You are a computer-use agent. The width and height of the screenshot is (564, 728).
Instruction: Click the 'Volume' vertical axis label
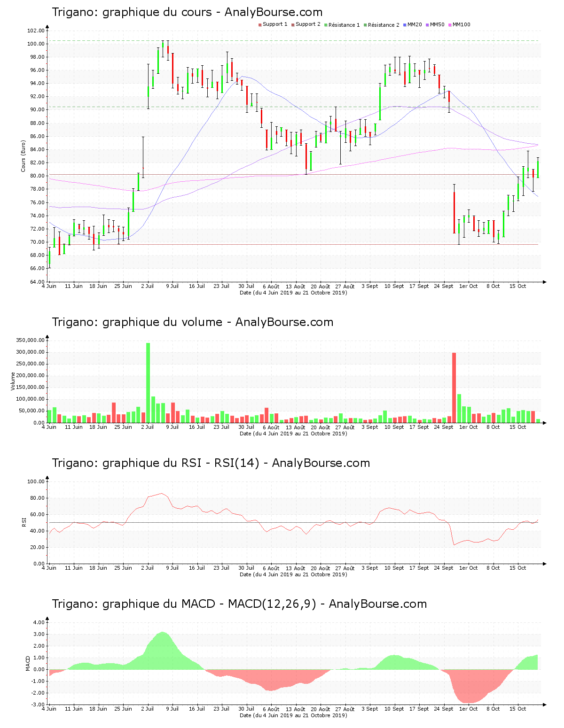(13, 381)
